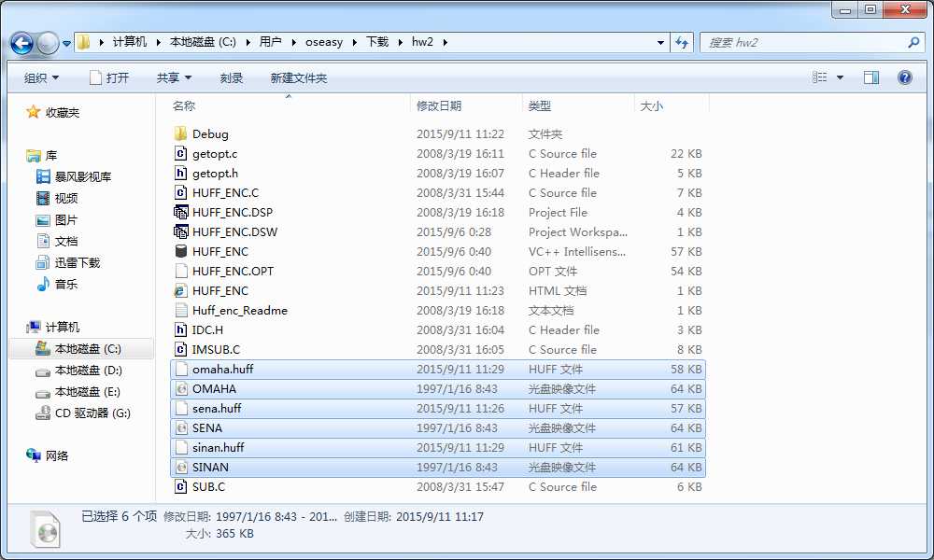Open the 音乐 library
Viewport: 934px width, 560px height.
[x=57, y=284]
